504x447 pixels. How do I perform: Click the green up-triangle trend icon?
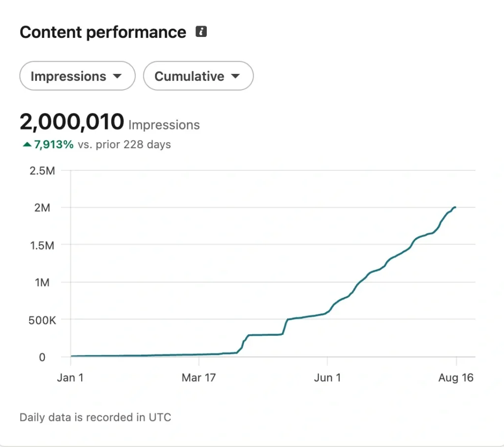27,145
